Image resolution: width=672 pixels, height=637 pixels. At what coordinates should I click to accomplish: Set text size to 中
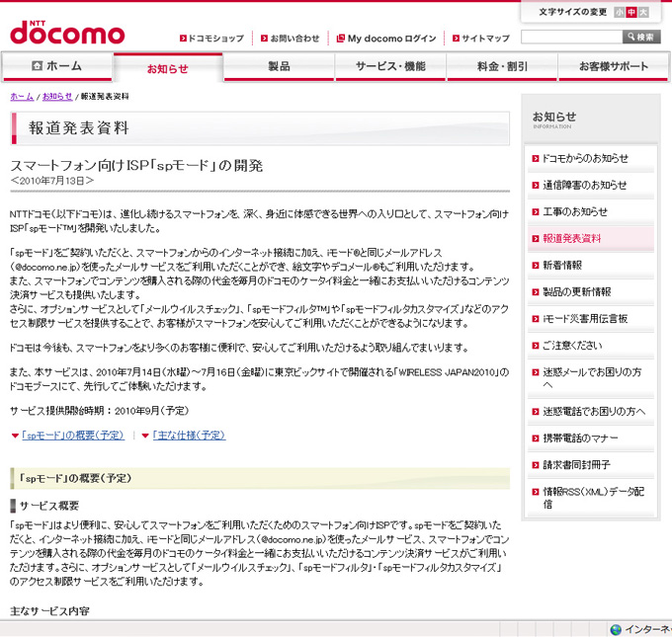click(630, 13)
